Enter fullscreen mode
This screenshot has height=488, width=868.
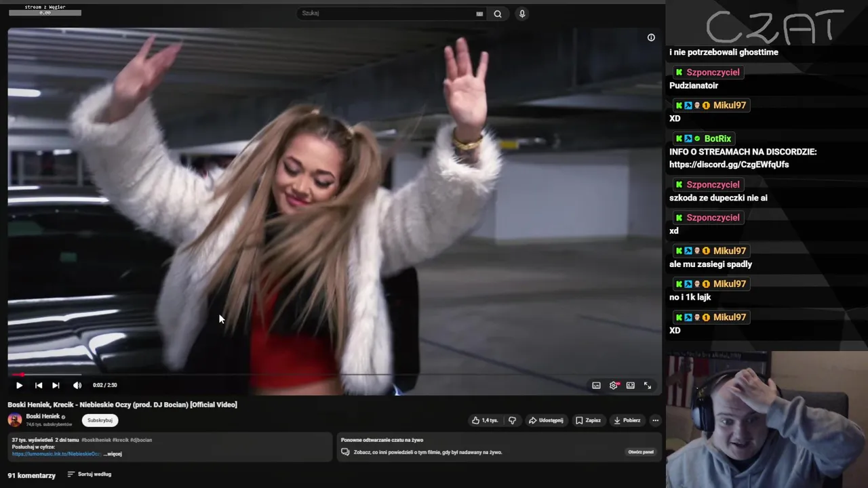(648, 385)
